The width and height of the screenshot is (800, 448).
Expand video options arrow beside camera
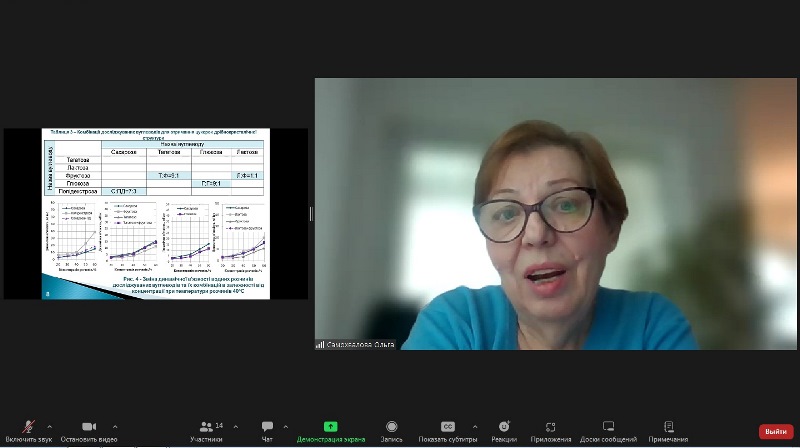(115, 425)
